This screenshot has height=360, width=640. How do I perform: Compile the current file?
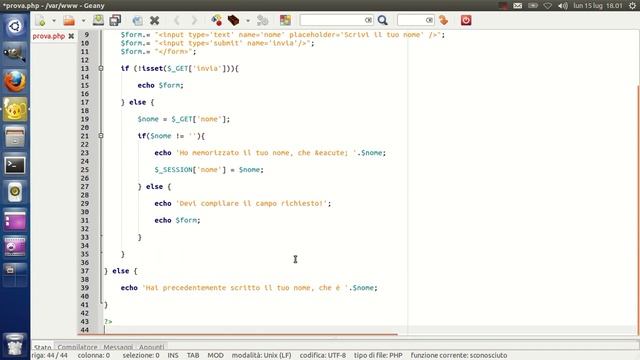coord(216,20)
